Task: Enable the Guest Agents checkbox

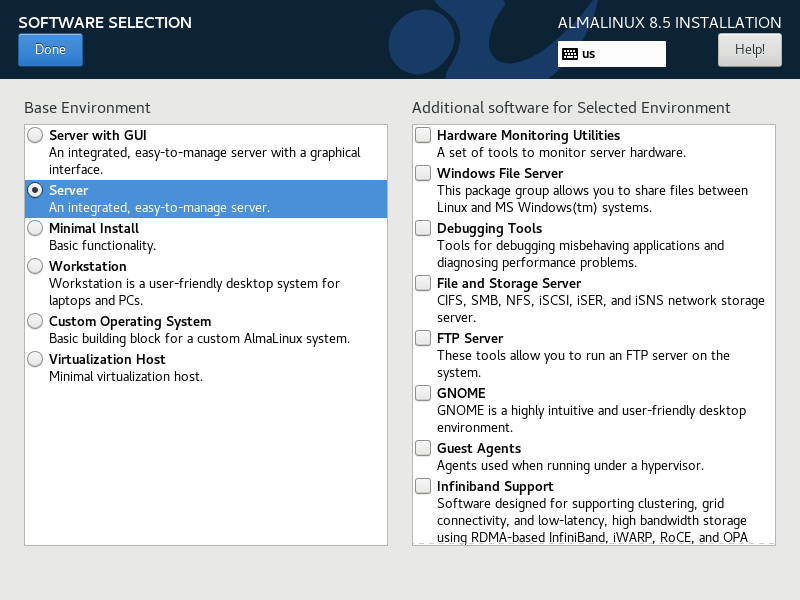Action: 424,448
